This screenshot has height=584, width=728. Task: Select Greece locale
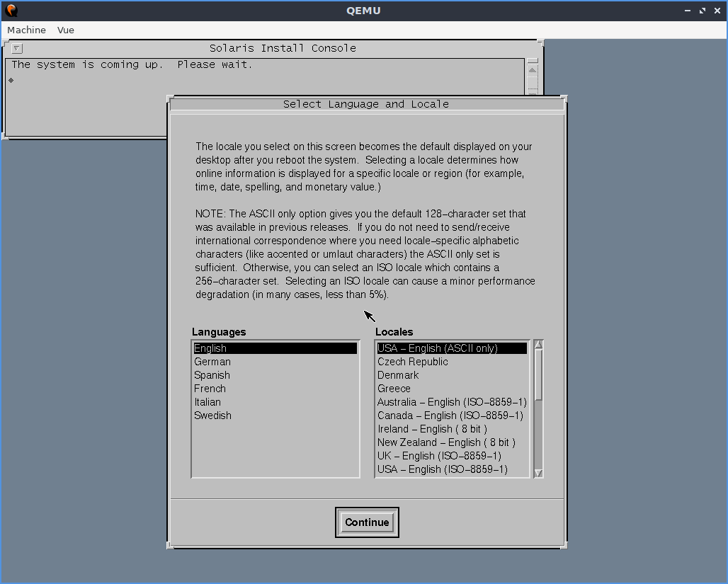[x=452, y=389]
